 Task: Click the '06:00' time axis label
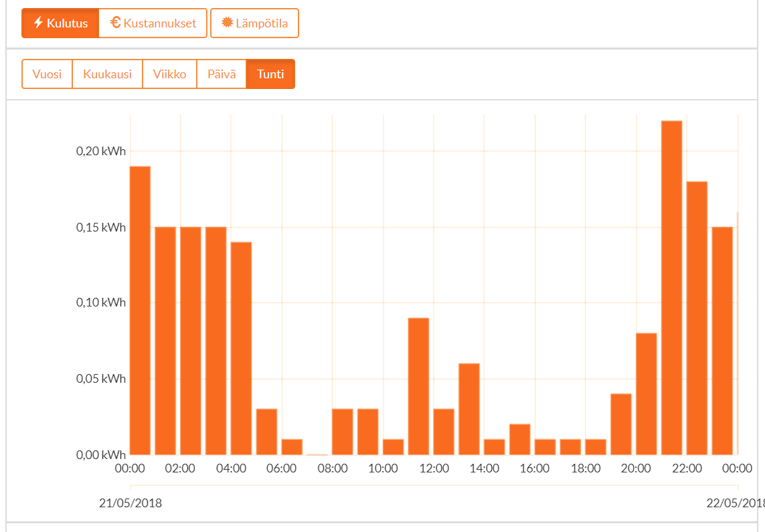tap(282, 468)
